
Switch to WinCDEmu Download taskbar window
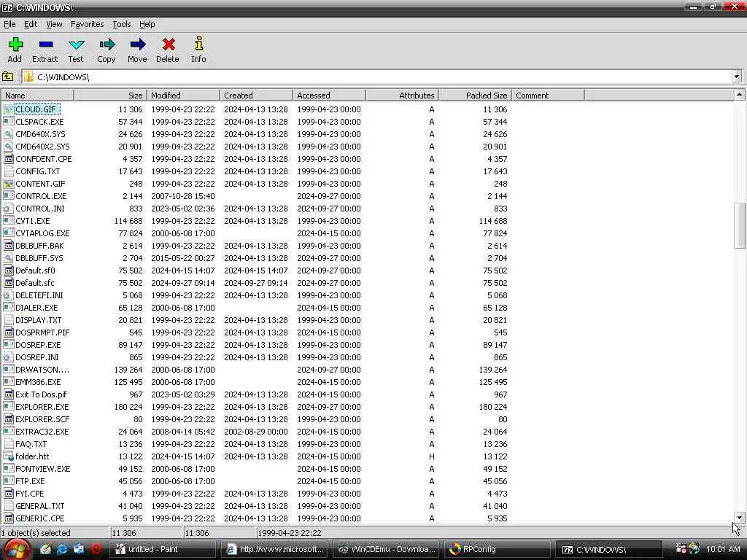point(387,550)
